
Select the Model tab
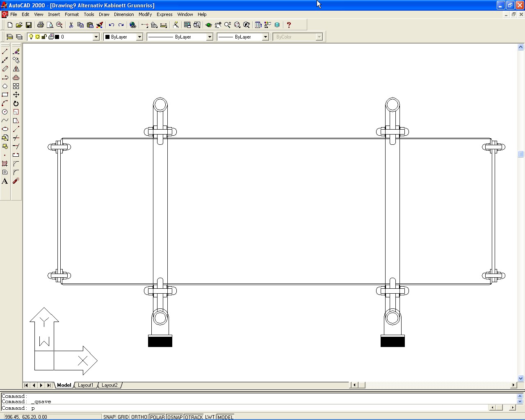click(x=64, y=385)
